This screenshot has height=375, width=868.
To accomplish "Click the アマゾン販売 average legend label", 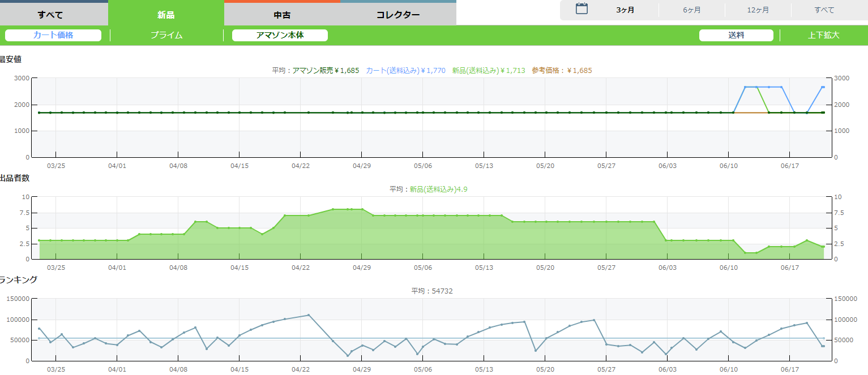I will coord(326,71).
